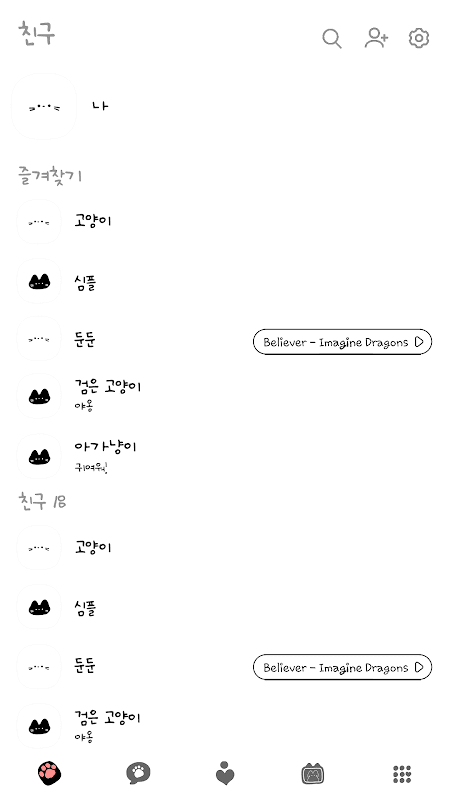This screenshot has width=450, height=800.
Task: Tap the add friend icon
Action: coord(376,38)
